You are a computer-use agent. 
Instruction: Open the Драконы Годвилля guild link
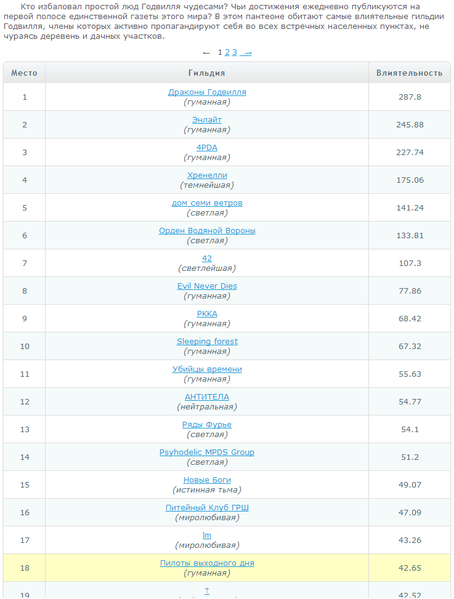[207, 92]
